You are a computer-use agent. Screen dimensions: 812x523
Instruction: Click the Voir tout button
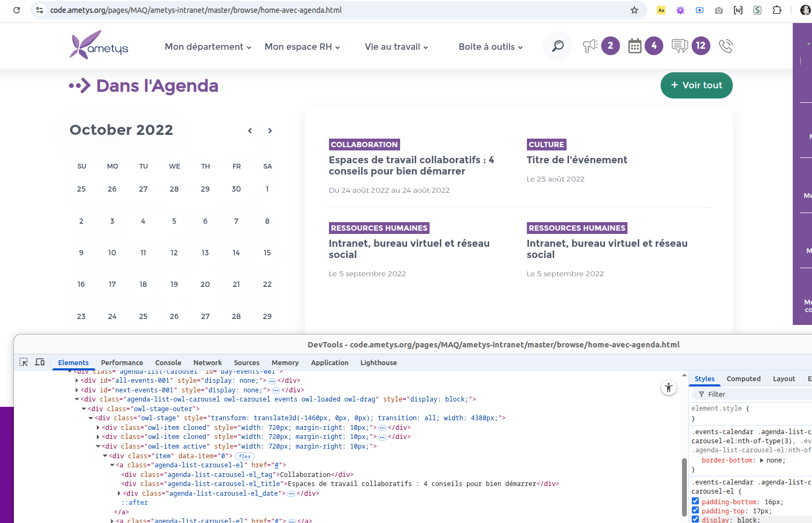coord(696,86)
